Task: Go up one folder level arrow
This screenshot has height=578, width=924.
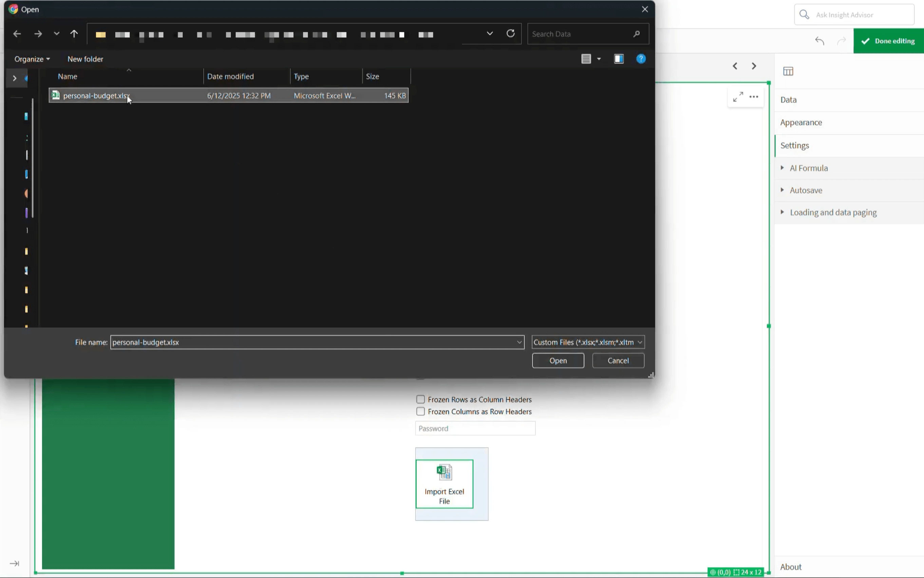Action: (74, 34)
